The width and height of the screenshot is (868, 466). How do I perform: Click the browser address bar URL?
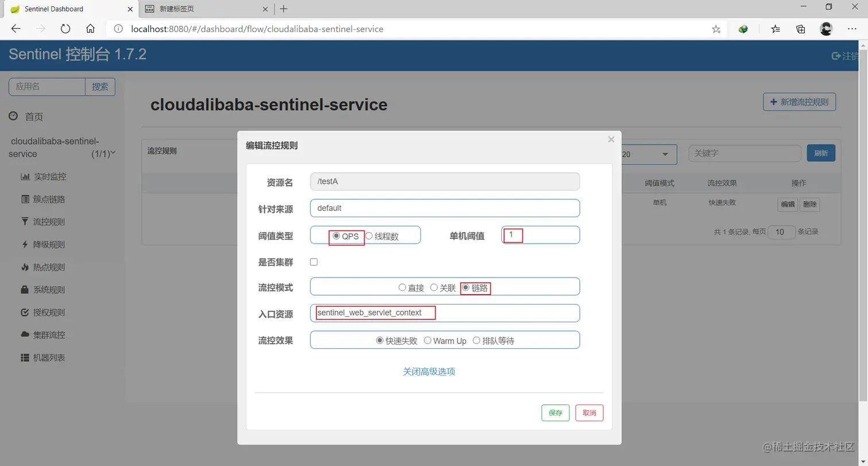tap(257, 29)
